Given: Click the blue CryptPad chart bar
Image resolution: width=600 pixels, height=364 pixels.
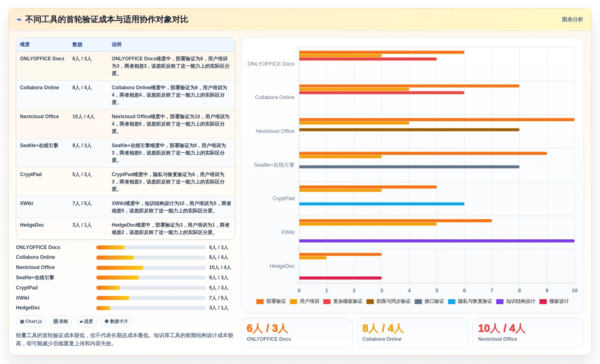Looking at the screenshot, I should [x=382, y=204].
